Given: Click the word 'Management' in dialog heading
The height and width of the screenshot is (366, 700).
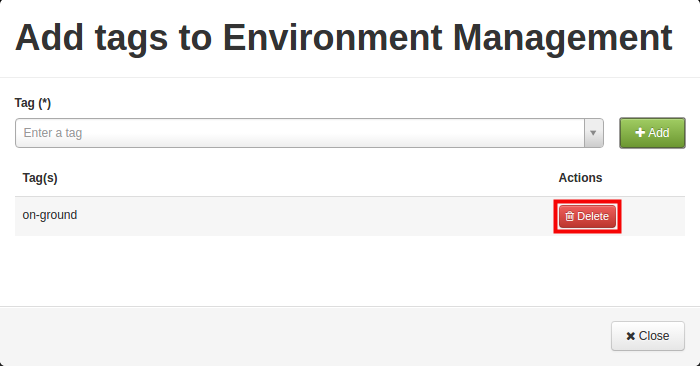Looking at the screenshot, I should pos(562,38).
